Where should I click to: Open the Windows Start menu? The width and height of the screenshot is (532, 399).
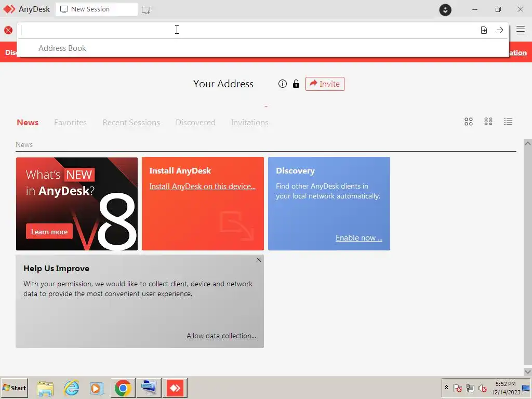[14, 388]
